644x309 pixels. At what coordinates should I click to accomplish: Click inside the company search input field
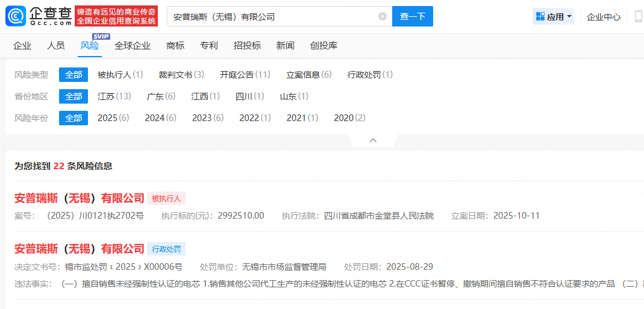(x=271, y=16)
